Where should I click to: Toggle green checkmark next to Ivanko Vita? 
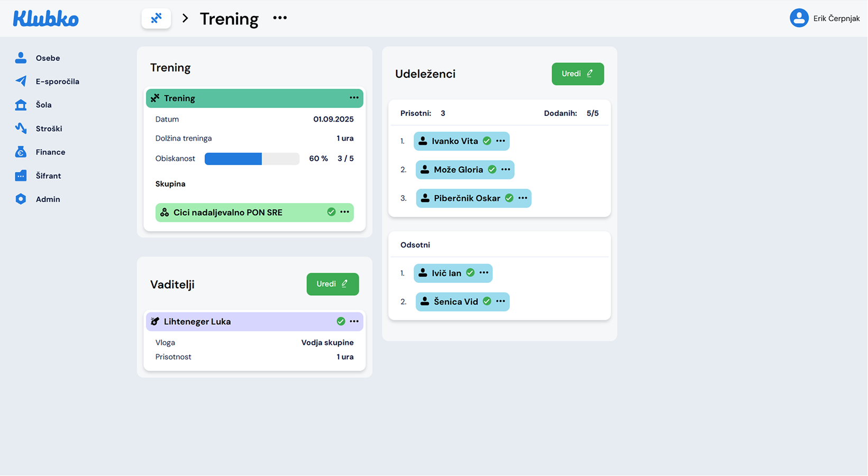coord(487,141)
